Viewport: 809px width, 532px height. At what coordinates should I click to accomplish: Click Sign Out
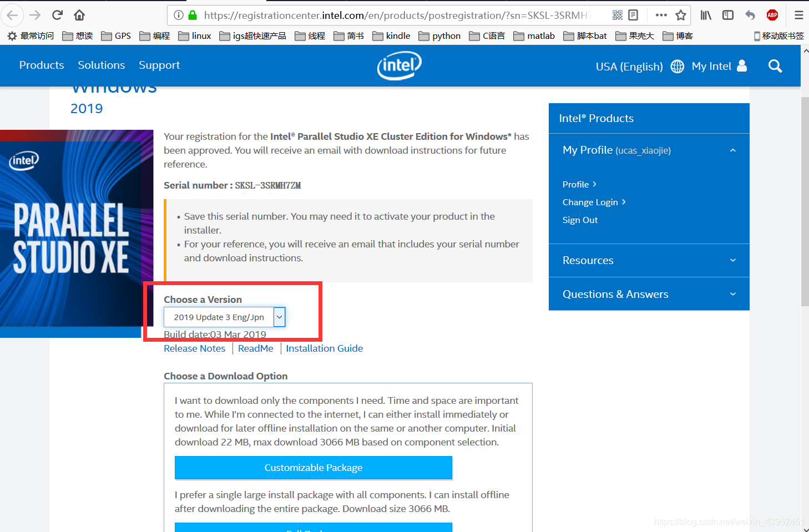tap(580, 220)
